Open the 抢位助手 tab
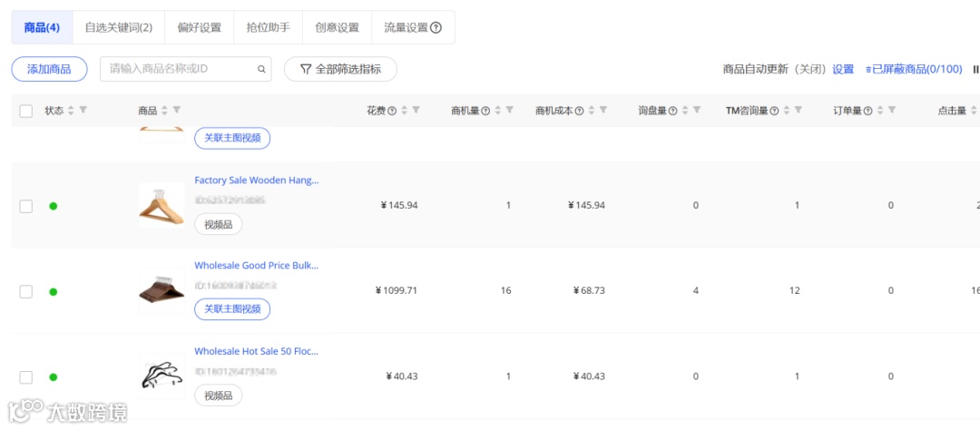Image resolution: width=980 pixels, height=430 pixels. coord(268,28)
